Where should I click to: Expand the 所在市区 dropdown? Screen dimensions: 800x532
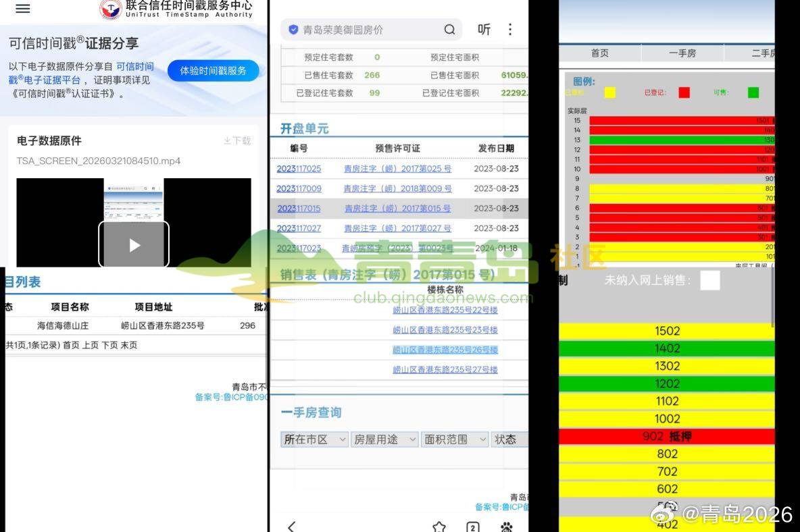(314, 440)
